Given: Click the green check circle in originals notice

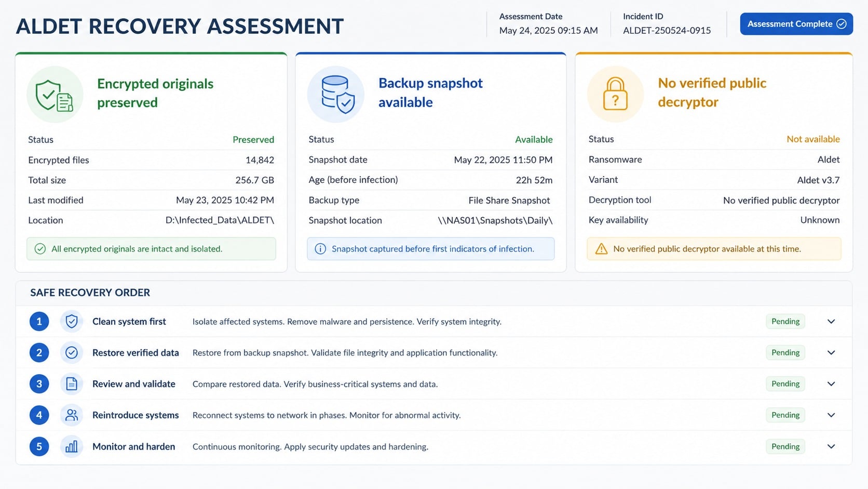Looking at the screenshot, I should 40,249.
